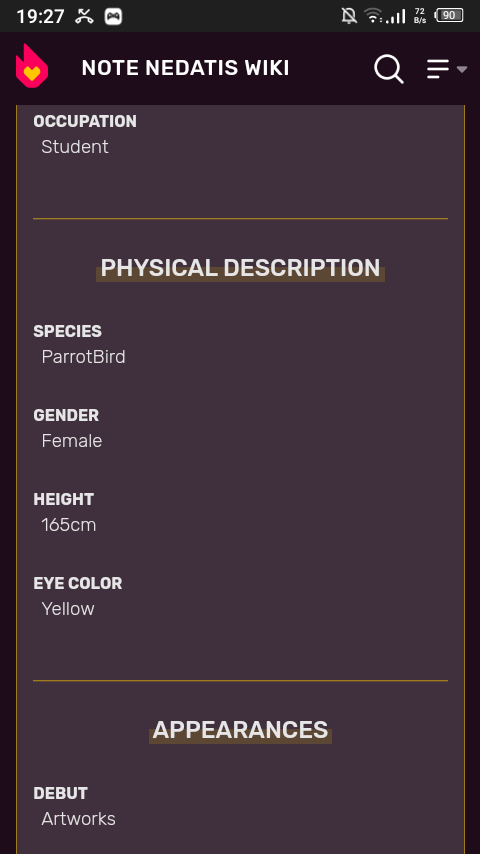The image size is (480, 854).
Task: Tap the Physical Description section header
Action: [x=240, y=268]
